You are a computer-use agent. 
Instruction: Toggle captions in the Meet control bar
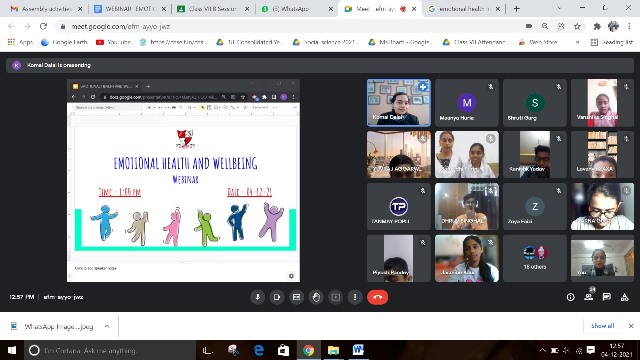click(296, 297)
